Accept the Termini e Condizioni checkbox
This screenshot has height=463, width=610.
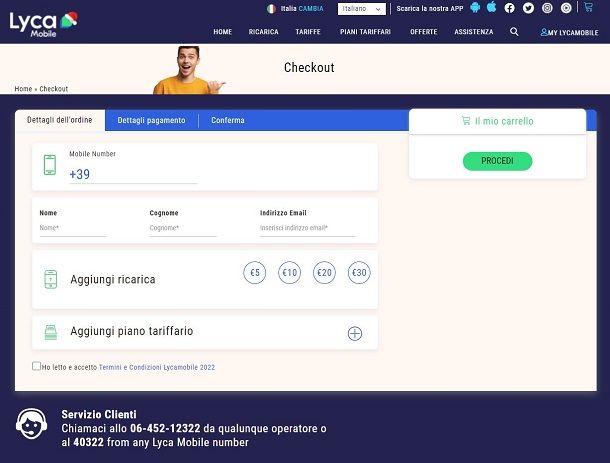click(x=36, y=366)
